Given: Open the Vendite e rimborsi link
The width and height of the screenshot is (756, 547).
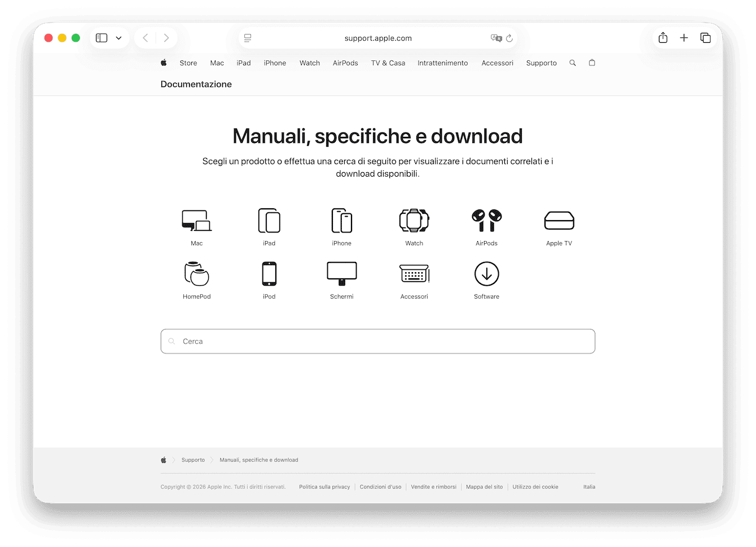Looking at the screenshot, I should [434, 487].
